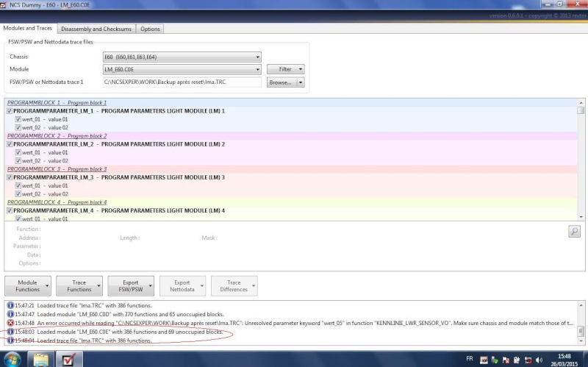Switch to Disassembly and Checksums tab
Screen dimensions: 588x367
click(96, 29)
